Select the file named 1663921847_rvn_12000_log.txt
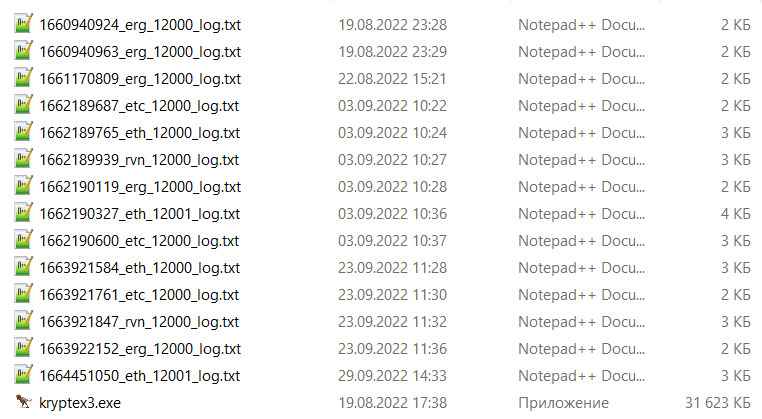Viewport: 762px width, 419px height. coord(139,322)
